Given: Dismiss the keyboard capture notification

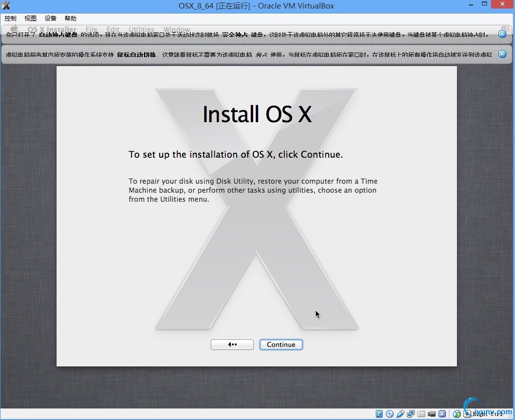Looking at the screenshot, I should point(502,34).
